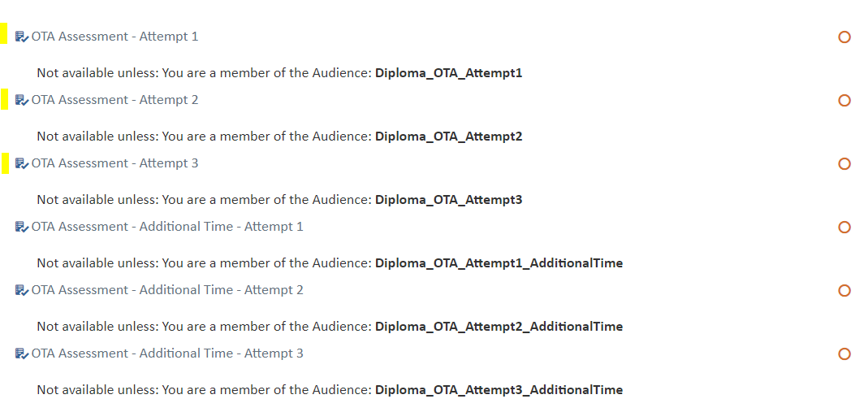This screenshot has height=412, width=868.
Task: Click quiz icon for Additional Time Attempt 2
Action: (22, 290)
